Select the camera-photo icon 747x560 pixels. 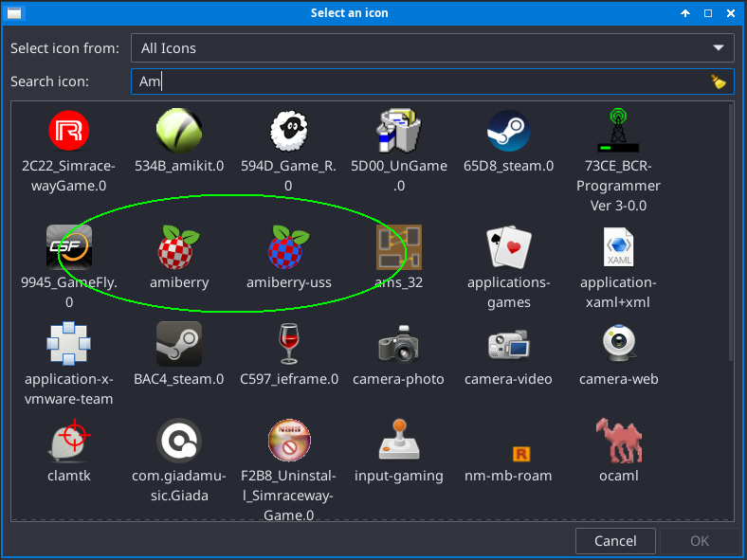[399, 344]
